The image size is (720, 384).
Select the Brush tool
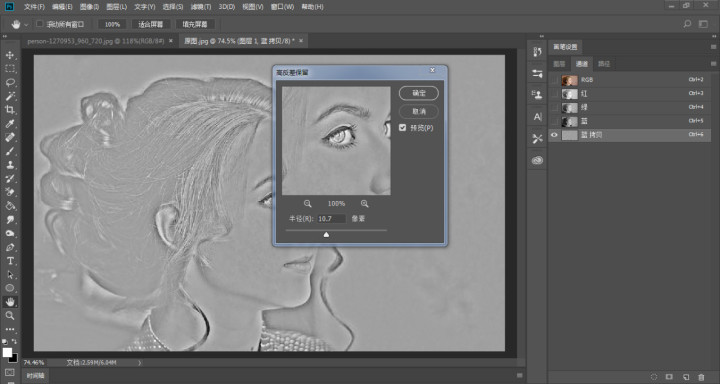[10, 151]
